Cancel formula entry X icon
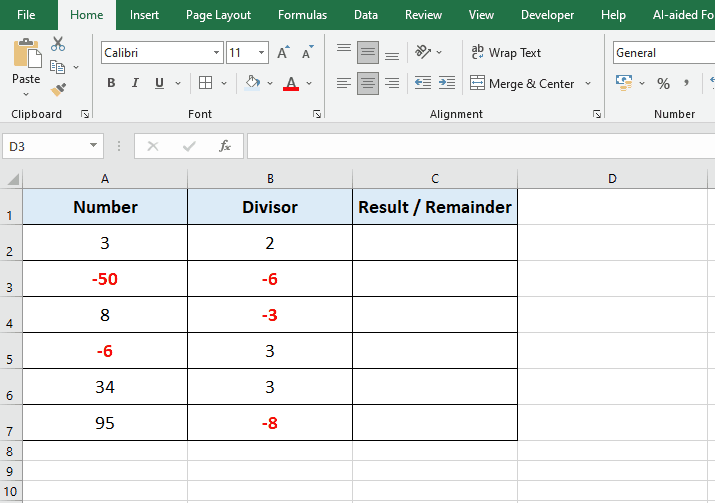 (153, 146)
